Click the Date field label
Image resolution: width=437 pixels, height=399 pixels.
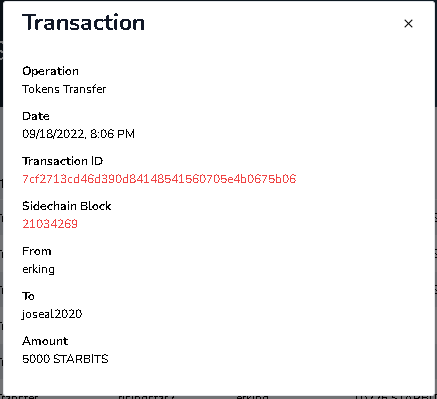36,116
